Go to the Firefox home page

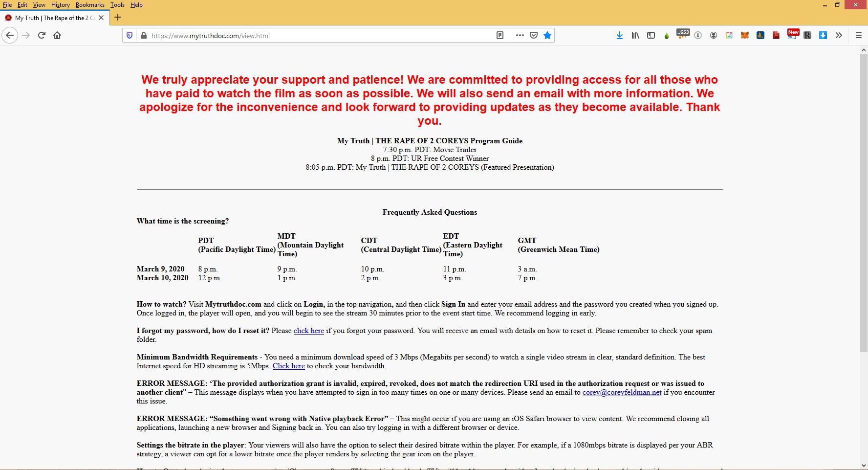point(57,35)
